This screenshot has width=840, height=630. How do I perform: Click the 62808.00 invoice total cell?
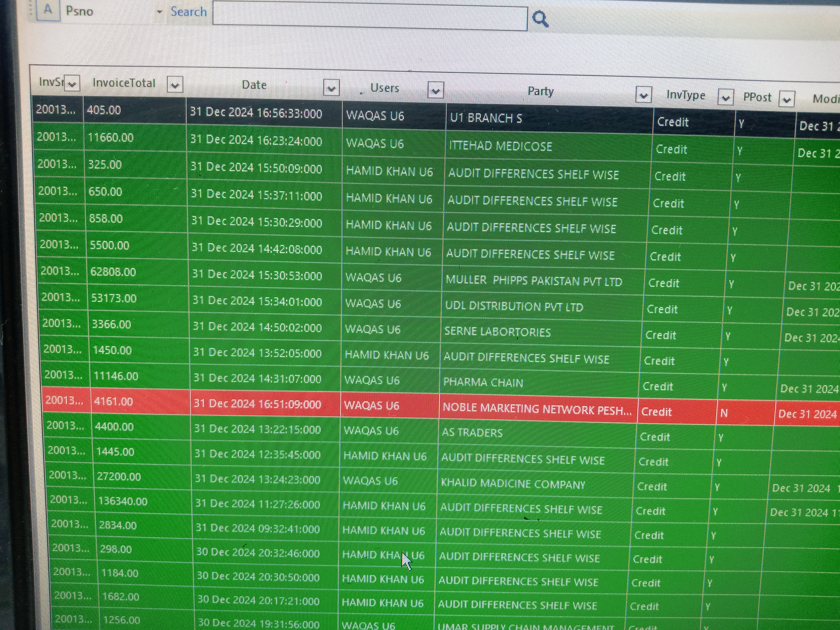pos(113,272)
